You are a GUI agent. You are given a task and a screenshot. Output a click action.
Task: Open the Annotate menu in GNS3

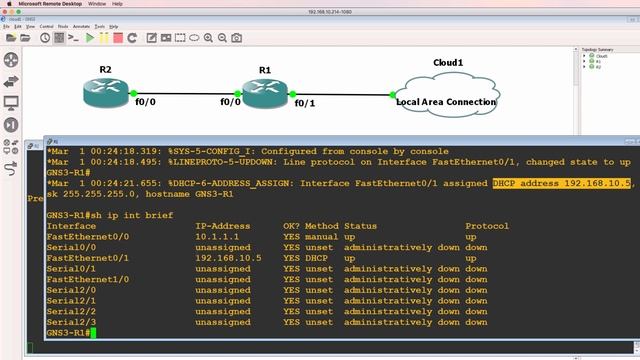click(x=81, y=27)
